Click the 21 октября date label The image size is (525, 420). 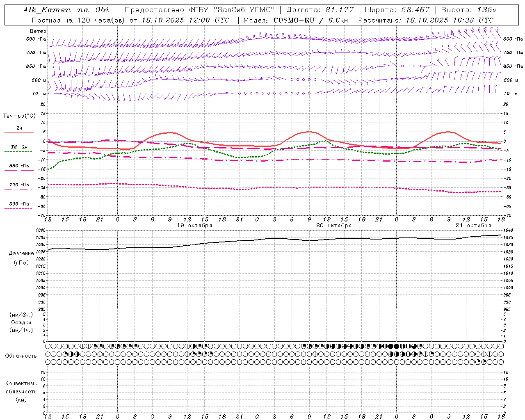click(x=473, y=226)
